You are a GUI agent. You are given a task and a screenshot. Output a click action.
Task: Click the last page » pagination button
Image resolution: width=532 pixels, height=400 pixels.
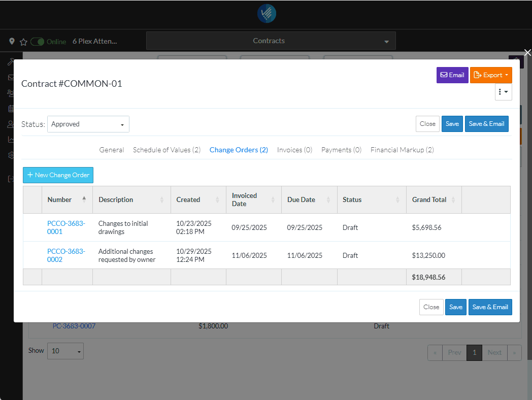[x=514, y=353]
